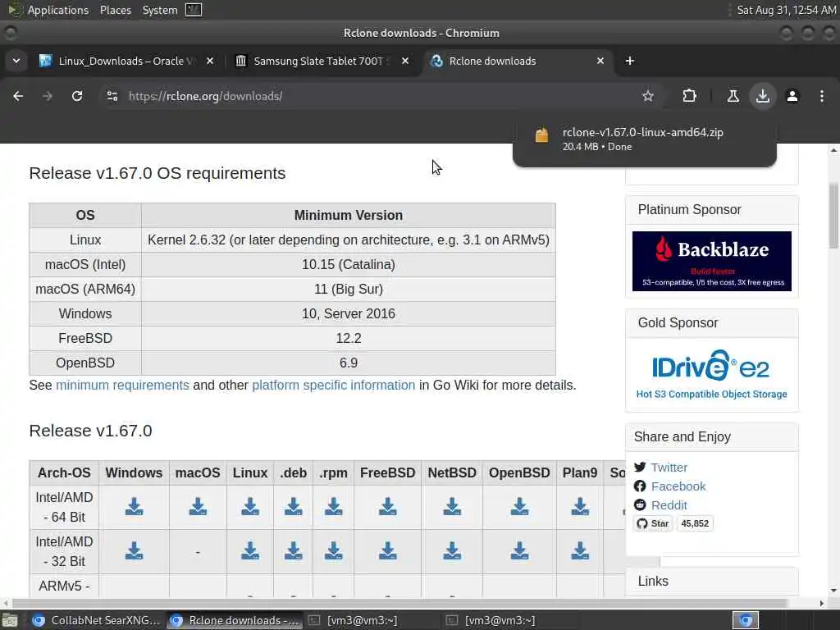Open the Applications menu
840x630 pixels.
coord(58,10)
